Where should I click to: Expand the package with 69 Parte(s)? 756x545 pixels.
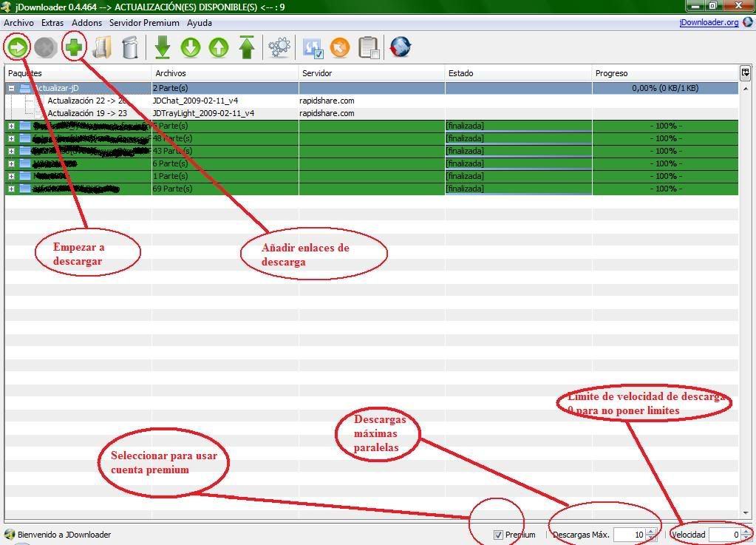(x=11, y=189)
